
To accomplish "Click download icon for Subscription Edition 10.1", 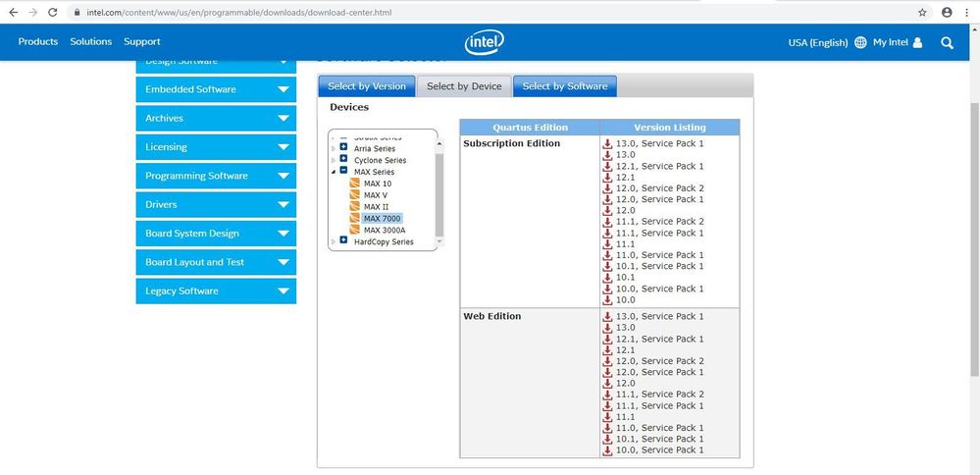I will click(607, 278).
